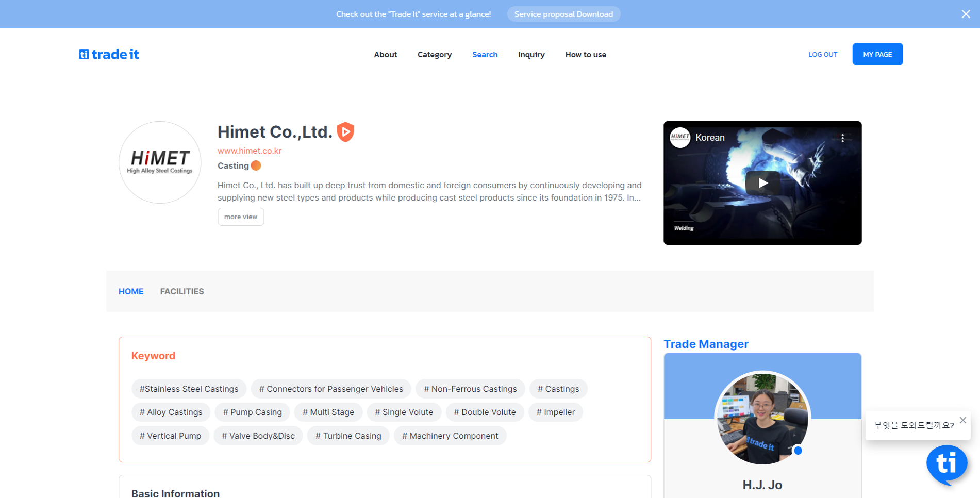Viewport: 980px width, 498px height.
Task: Open the video's three-dot options menu
Action: [842, 138]
